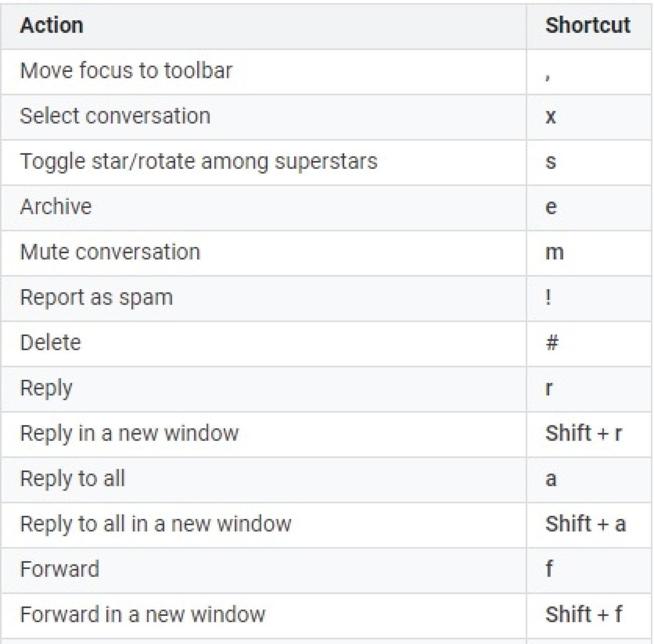Viewport: 654px width, 644px height.
Task: Select the "Move focus to toolbar" cell
Action: tap(126, 71)
